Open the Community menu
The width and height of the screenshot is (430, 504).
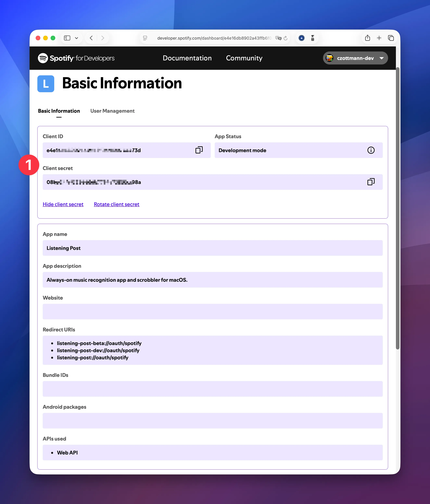tap(244, 58)
